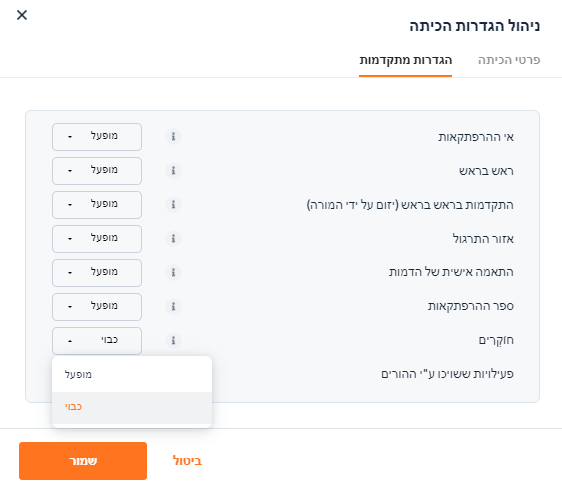The width and height of the screenshot is (562, 488).
Task: Expand the אזור התרגול dropdown
Action: point(97,239)
